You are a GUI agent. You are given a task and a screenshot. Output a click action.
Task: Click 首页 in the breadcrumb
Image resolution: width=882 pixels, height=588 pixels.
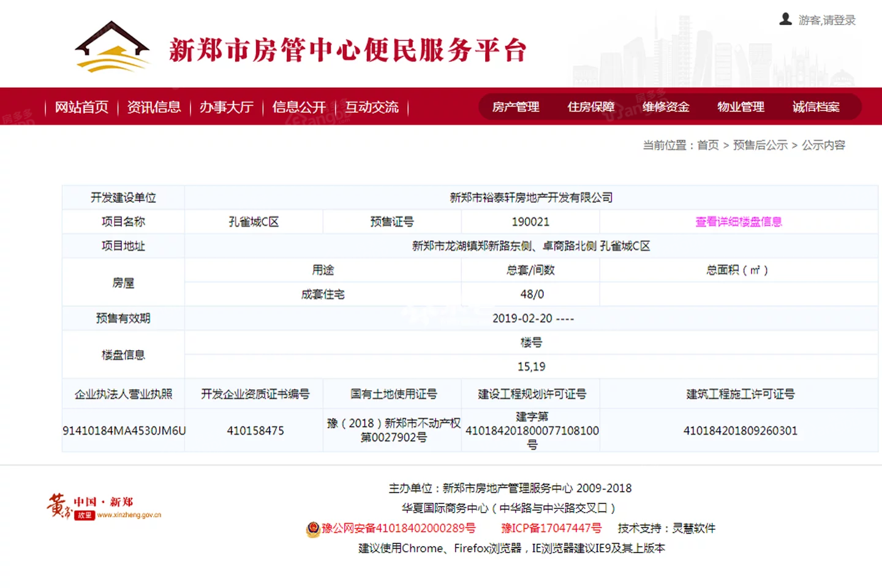tap(708, 145)
